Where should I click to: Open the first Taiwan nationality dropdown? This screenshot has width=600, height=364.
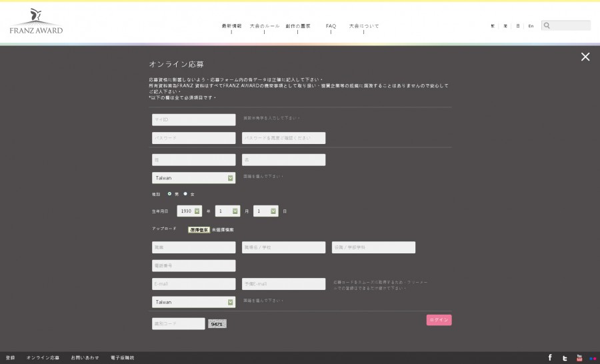click(193, 177)
